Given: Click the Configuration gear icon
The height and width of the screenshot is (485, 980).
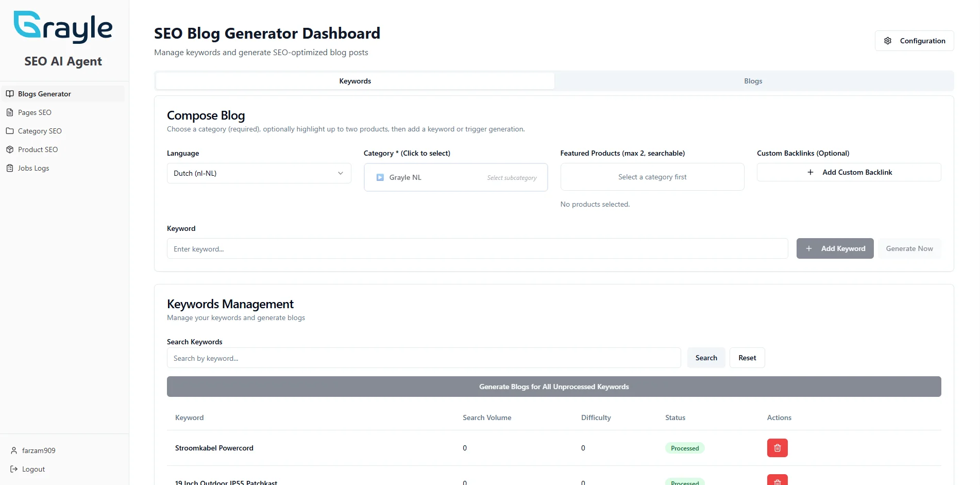Looking at the screenshot, I should pyautogui.click(x=888, y=41).
